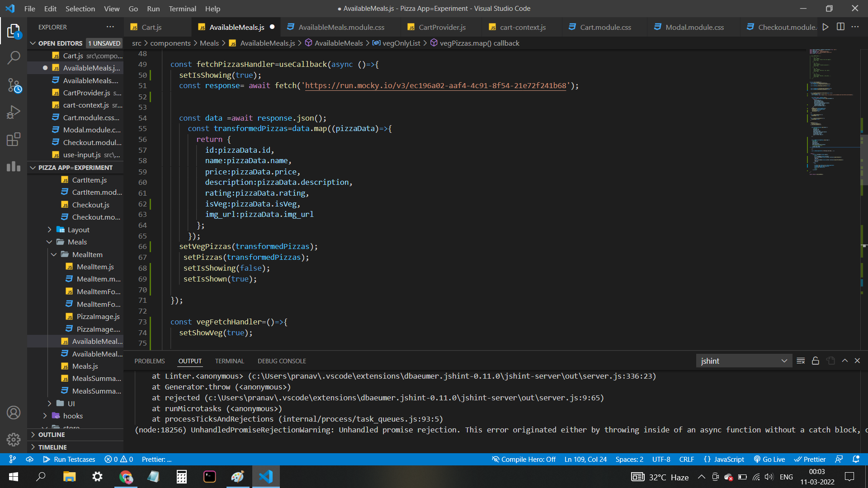Open the Selection menu
This screenshot has height=488, width=868.
point(80,9)
